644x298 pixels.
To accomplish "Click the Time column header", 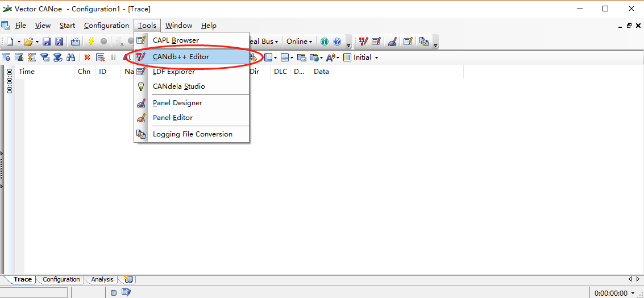I will click(x=45, y=72).
